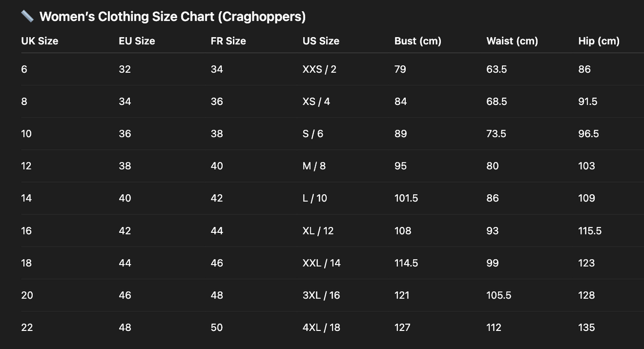Click the XXS / 2 US size cell

tap(319, 69)
